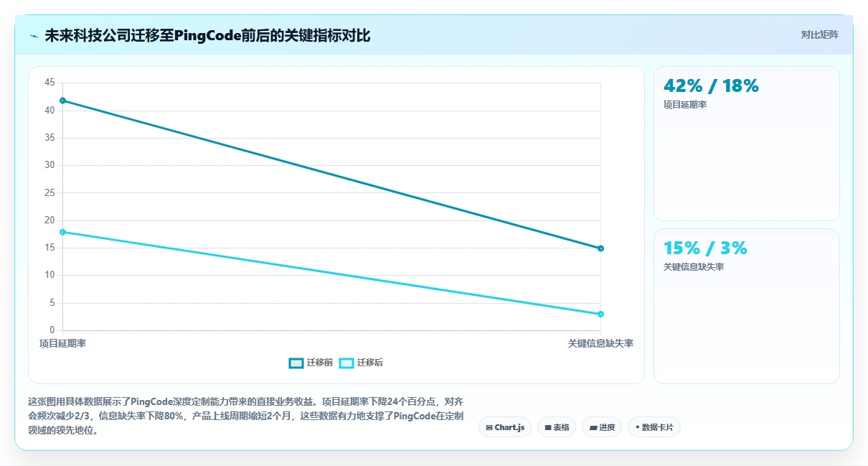Screen dimensions: 868x466
Task: Click the lightning icon beside the title
Action: click(x=34, y=36)
